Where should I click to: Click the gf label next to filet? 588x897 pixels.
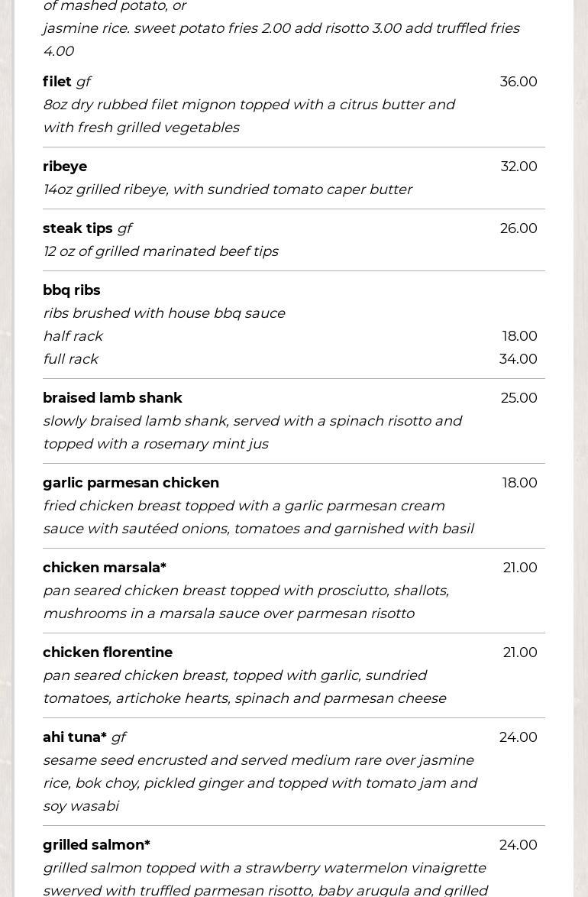[83, 82]
